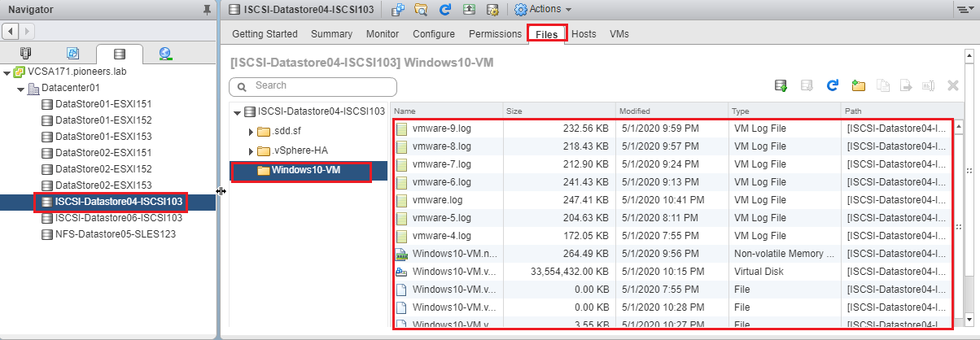This screenshot has width=980, height=340.
Task: Click the delete X icon in file toolbar
Action: 953,85
